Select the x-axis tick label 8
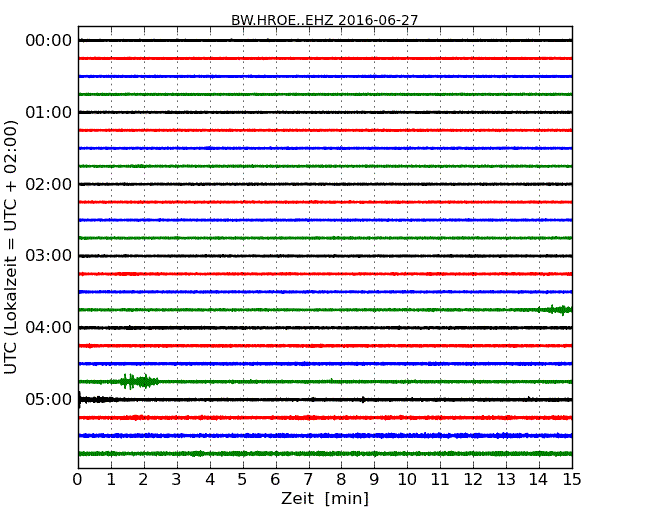Viewport: 650px width, 520px height. [341, 480]
